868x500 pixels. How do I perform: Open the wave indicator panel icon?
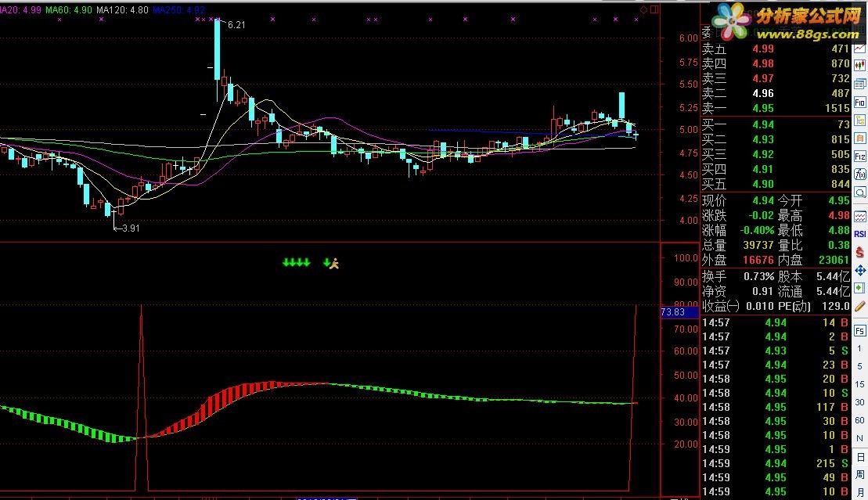pos(859,217)
